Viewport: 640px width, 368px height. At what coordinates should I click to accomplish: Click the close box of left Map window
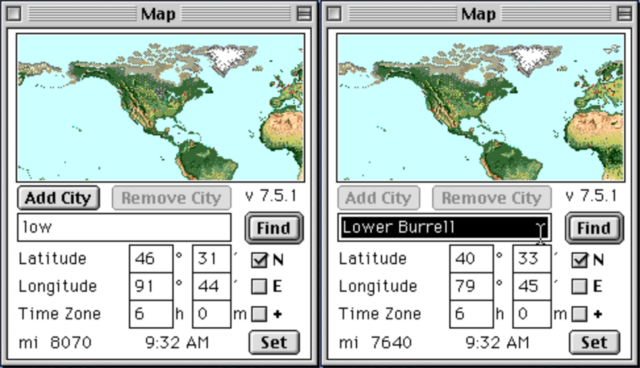coord(14,13)
